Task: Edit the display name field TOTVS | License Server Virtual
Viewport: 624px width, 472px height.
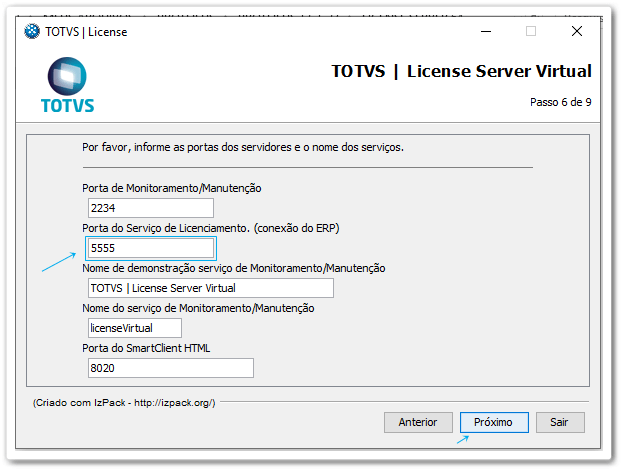Action: pyautogui.click(x=211, y=288)
